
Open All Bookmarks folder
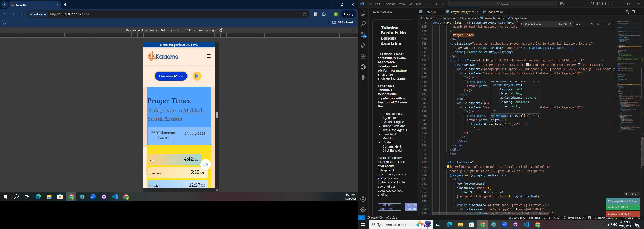(x=343, y=23)
